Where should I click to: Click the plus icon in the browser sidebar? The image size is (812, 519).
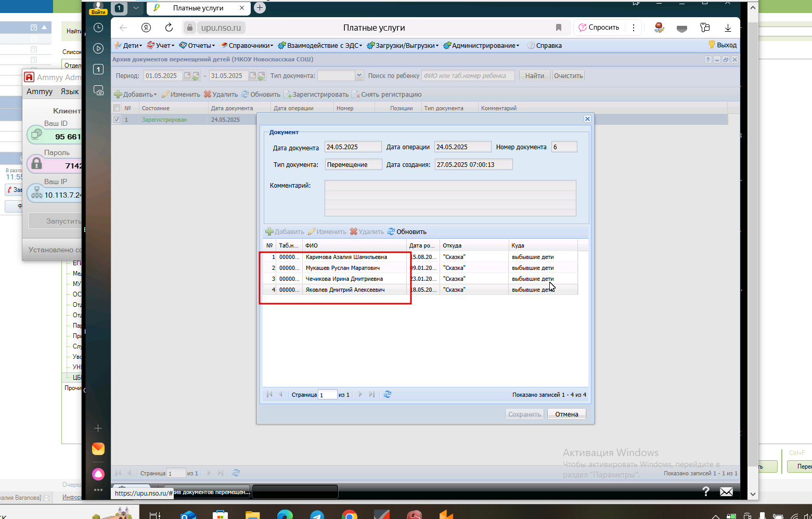click(x=98, y=428)
